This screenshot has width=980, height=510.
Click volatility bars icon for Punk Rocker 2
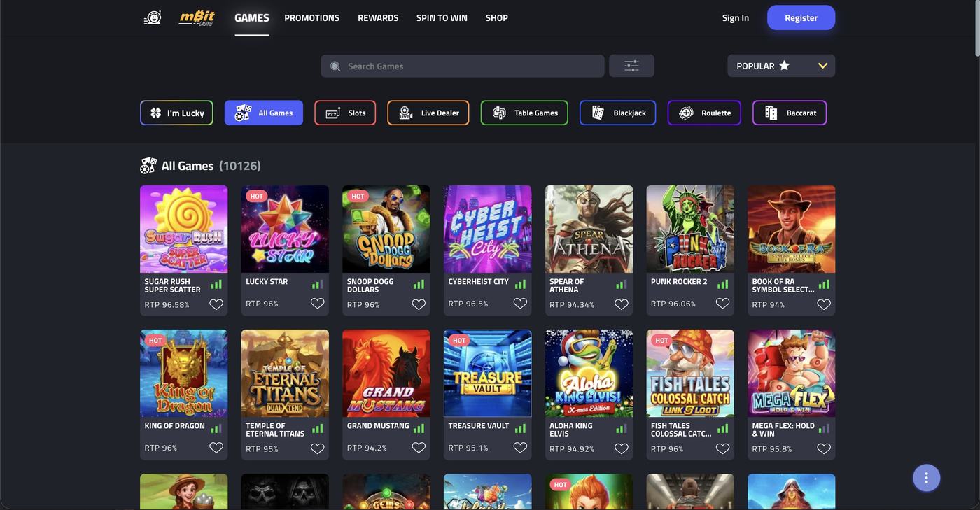[722, 285]
